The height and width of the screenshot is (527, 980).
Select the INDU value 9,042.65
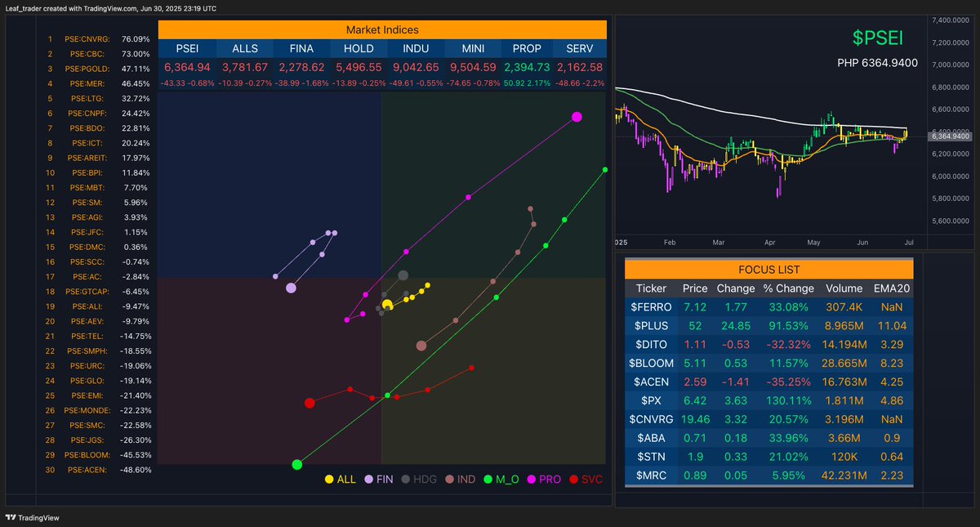tap(416, 67)
